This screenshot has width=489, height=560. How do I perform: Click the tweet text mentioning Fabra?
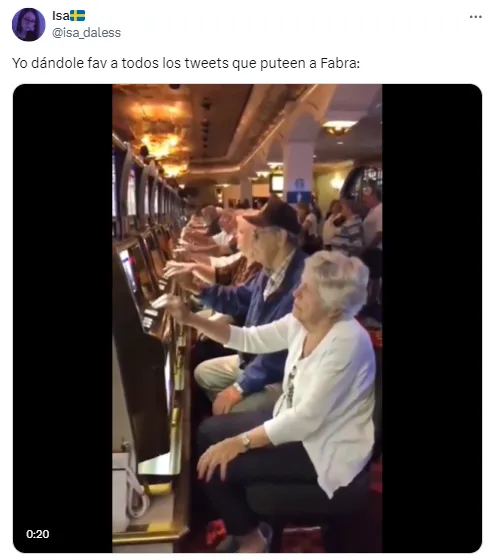(x=186, y=64)
